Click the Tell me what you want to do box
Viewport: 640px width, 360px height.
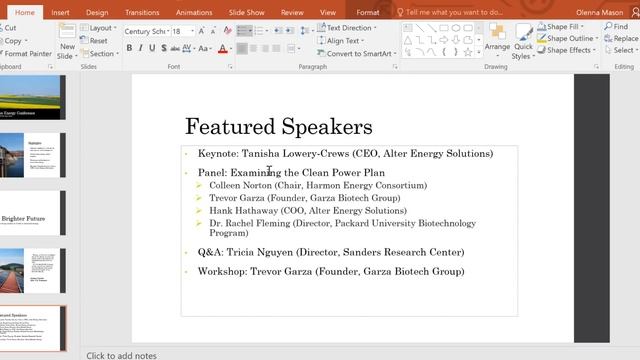pos(450,12)
